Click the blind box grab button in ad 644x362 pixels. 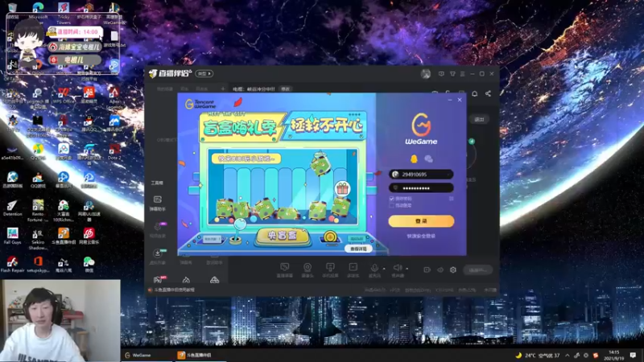pyautogui.click(x=283, y=236)
